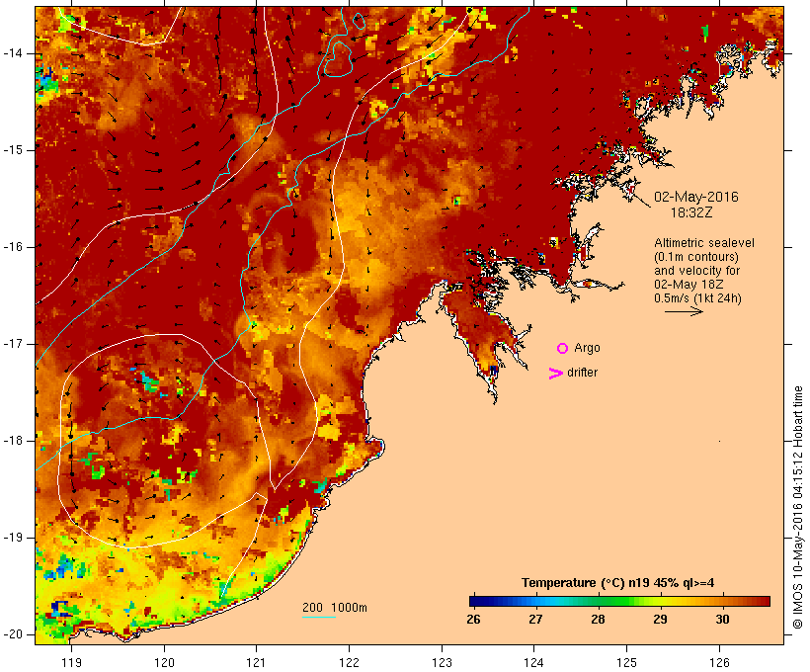The height and width of the screenshot is (672, 810).
Task: Click latitude axis label '-16'
Action: click(13, 247)
